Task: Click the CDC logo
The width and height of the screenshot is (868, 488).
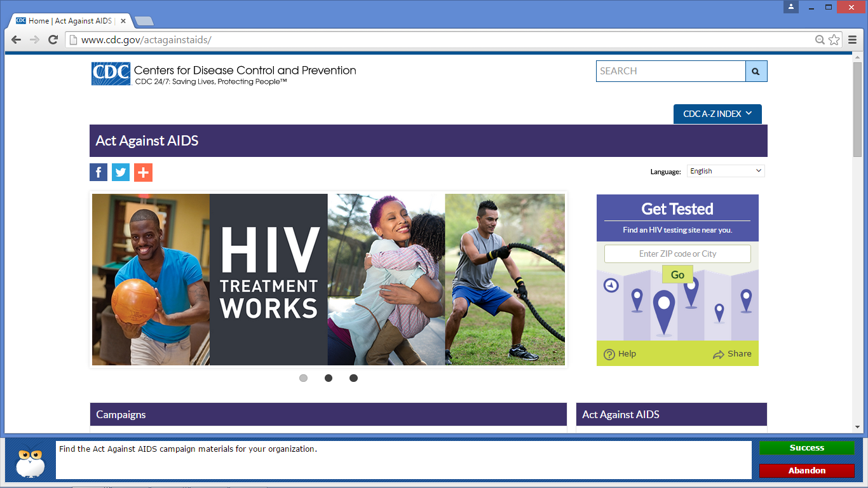Action: coord(111,74)
